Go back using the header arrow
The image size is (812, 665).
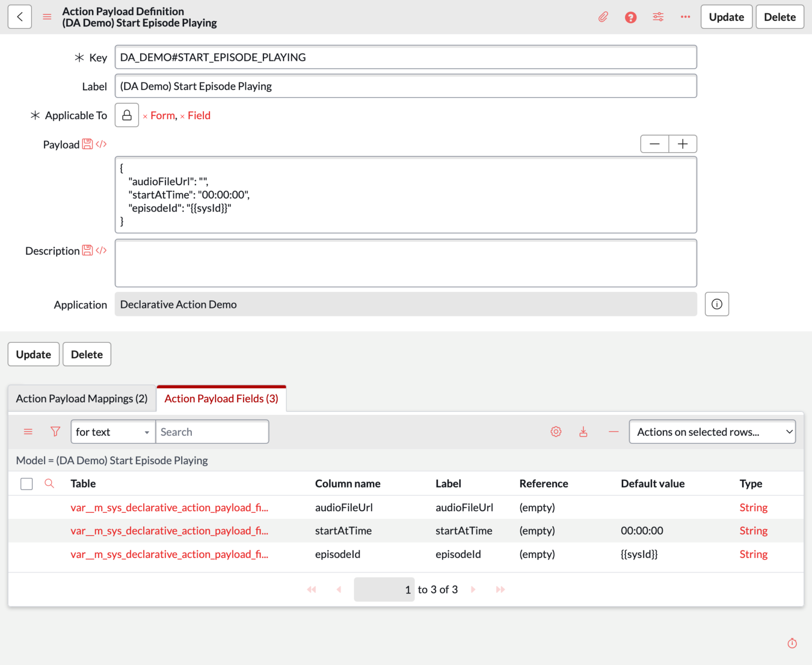point(20,17)
